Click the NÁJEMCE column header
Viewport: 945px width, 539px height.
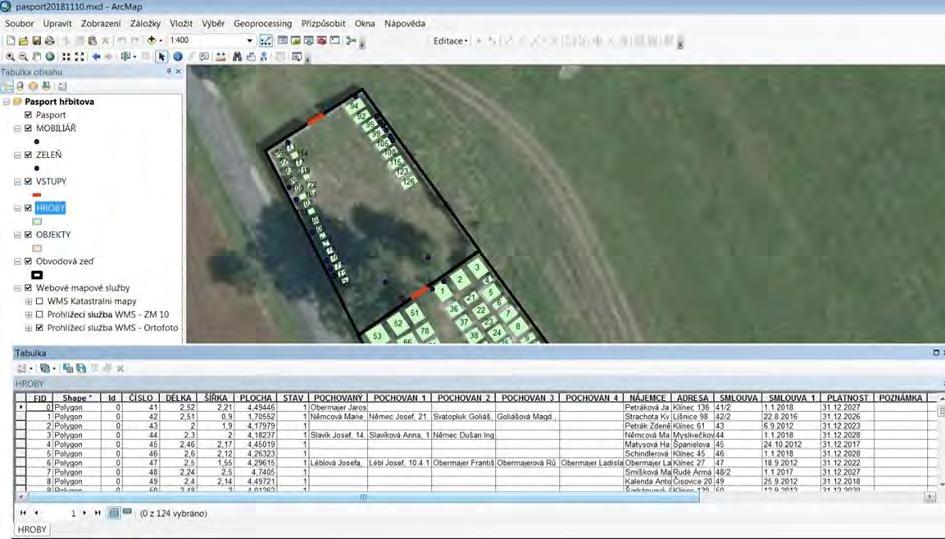pyautogui.click(x=647, y=398)
